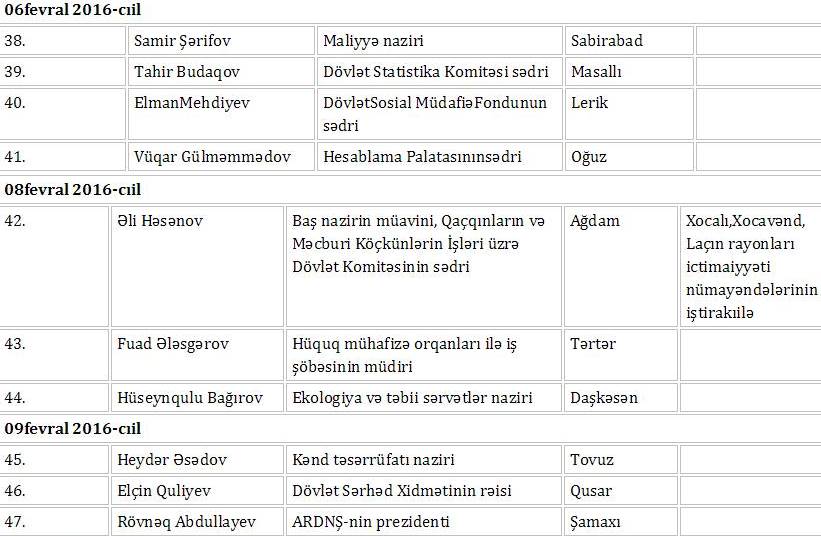Click the name Tahir Budaqov
Screen dimensions: 821x536
pyautogui.click(x=187, y=72)
